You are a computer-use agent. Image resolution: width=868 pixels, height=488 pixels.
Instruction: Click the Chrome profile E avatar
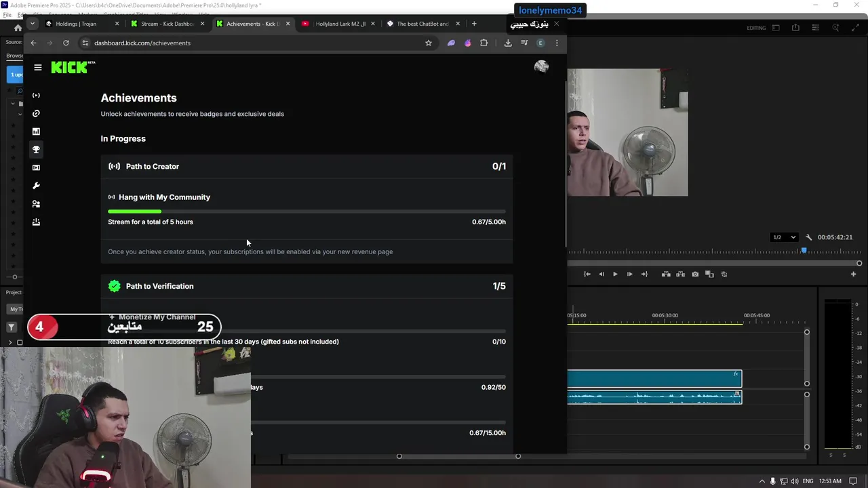pyautogui.click(x=540, y=43)
